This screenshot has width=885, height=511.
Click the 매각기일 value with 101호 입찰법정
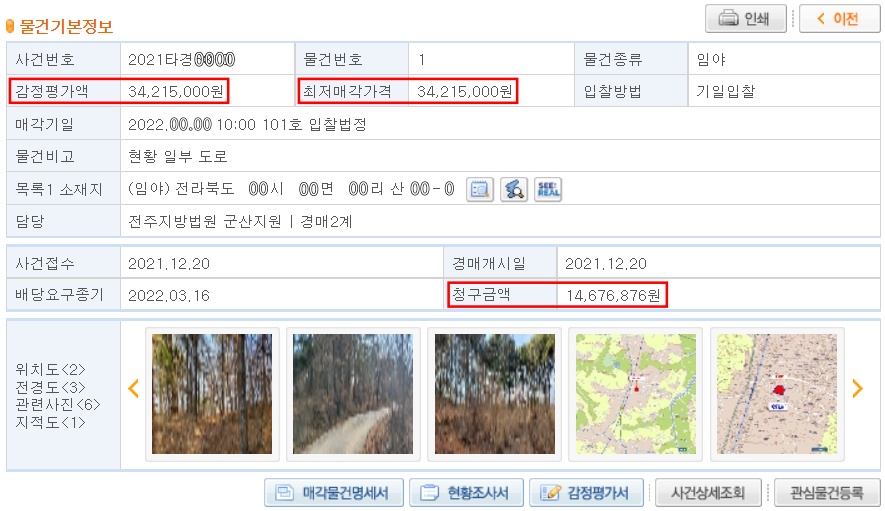[247, 124]
